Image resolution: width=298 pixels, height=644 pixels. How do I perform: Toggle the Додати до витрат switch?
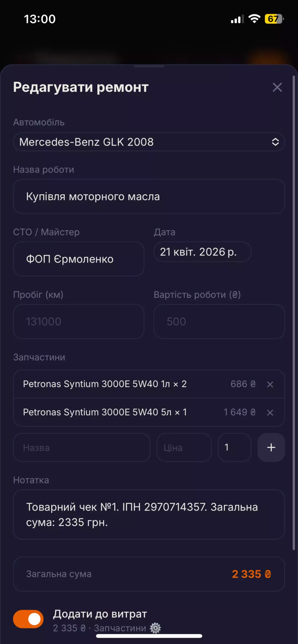pyautogui.click(x=28, y=619)
